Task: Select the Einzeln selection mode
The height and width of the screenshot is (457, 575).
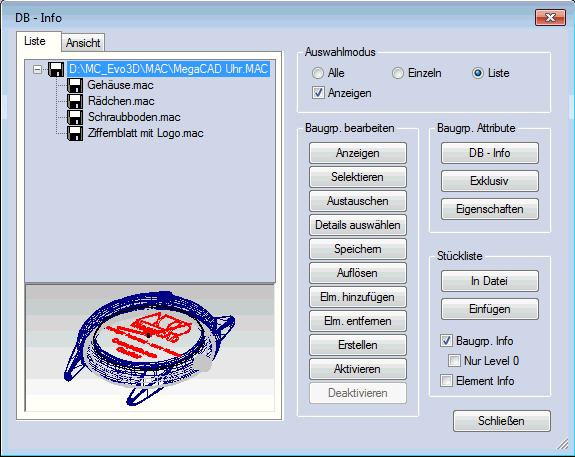Action: point(398,73)
